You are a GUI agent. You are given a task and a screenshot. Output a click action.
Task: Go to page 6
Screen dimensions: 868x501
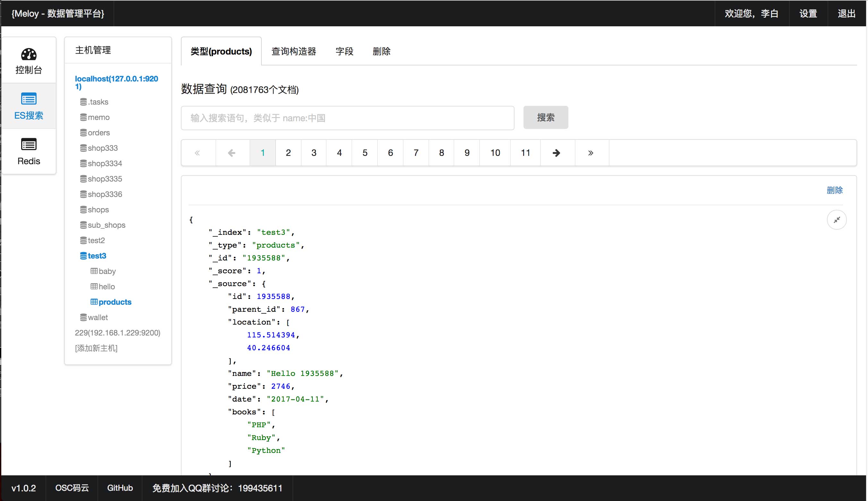[390, 153]
